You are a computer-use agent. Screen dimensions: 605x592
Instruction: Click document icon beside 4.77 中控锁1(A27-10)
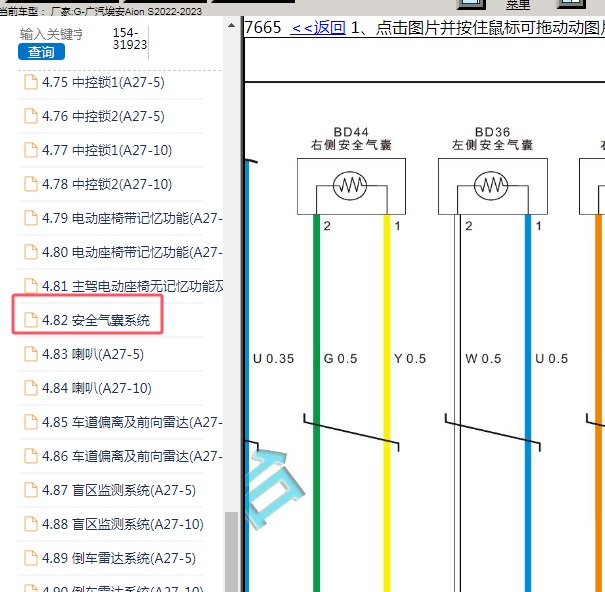(31, 150)
